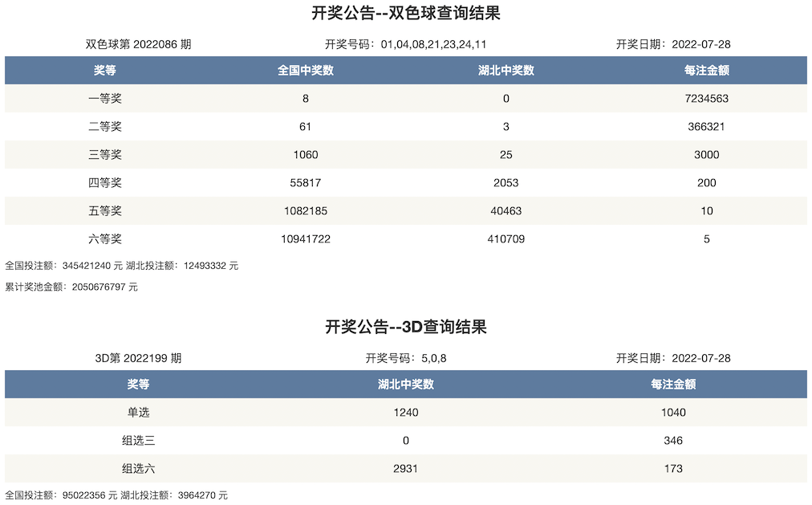Select the 3D winning numbers 5,0,8
This screenshot has height=505, width=812.
pyautogui.click(x=434, y=358)
